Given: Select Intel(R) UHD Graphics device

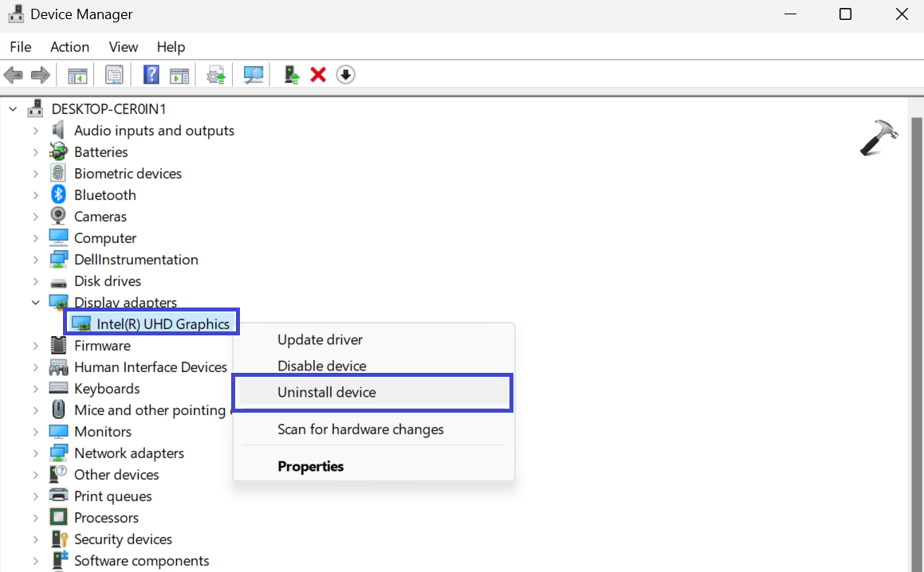Looking at the screenshot, I should [163, 323].
